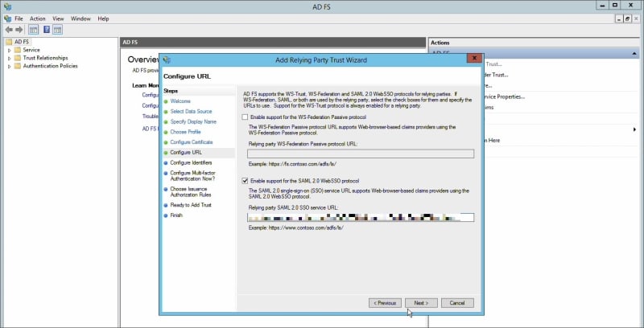644x328 pixels.
Task: Open the Window menu
Action: point(80,18)
